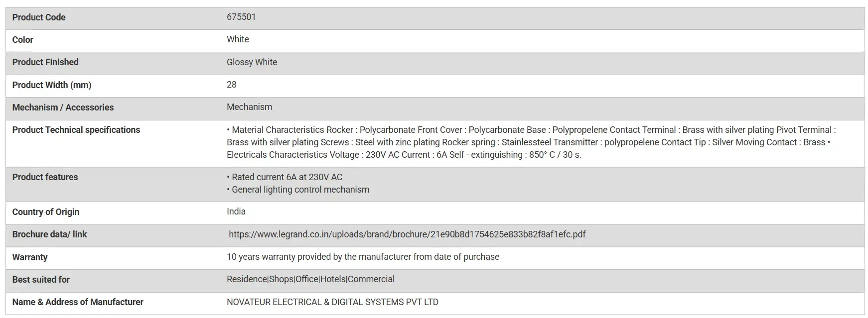This screenshot has width=868, height=318.
Task: Click the brochure PDF URL
Action: 407,234
